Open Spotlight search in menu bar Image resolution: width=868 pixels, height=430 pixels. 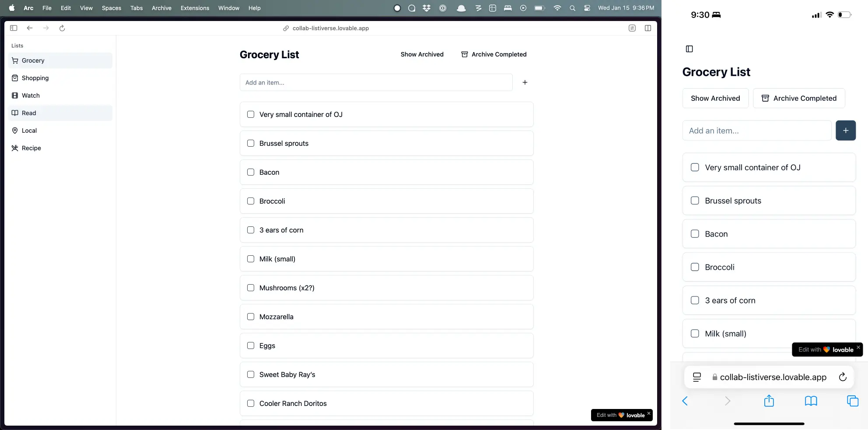572,8
